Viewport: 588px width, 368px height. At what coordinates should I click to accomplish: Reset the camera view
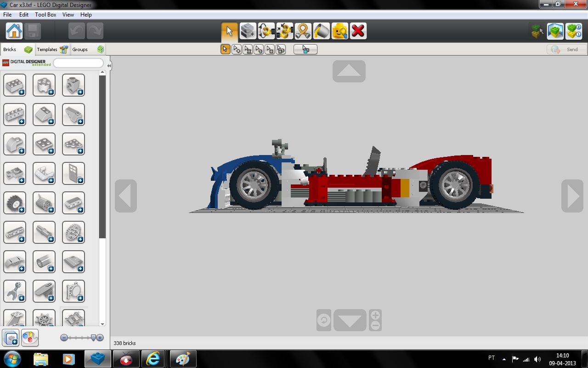tap(324, 320)
